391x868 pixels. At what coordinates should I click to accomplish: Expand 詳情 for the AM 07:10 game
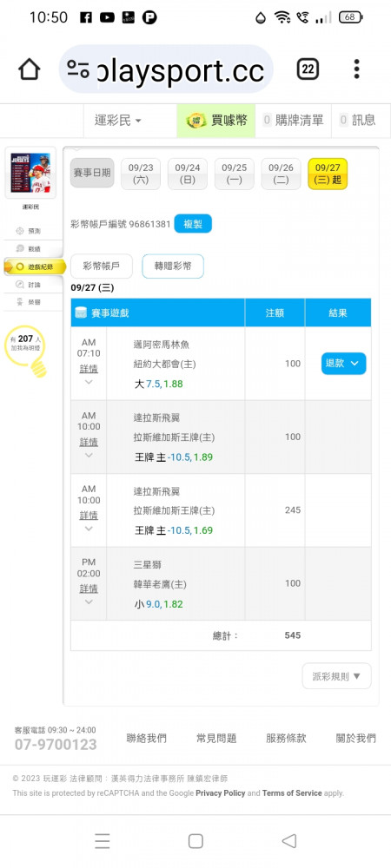[89, 369]
